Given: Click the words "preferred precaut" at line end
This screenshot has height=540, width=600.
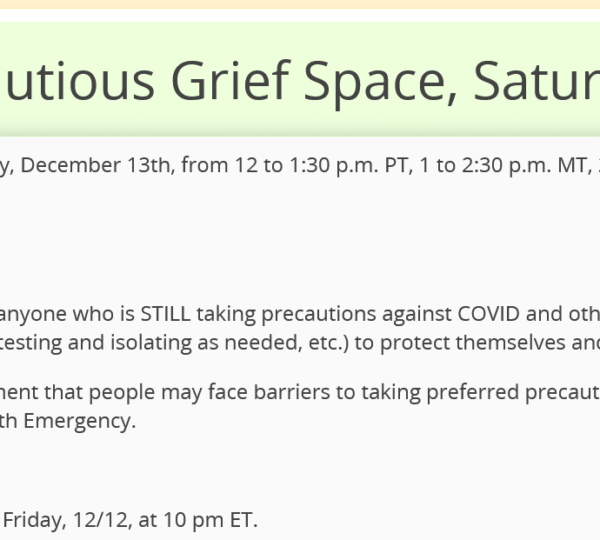Looking at the screenshot, I should coord(525,392).
